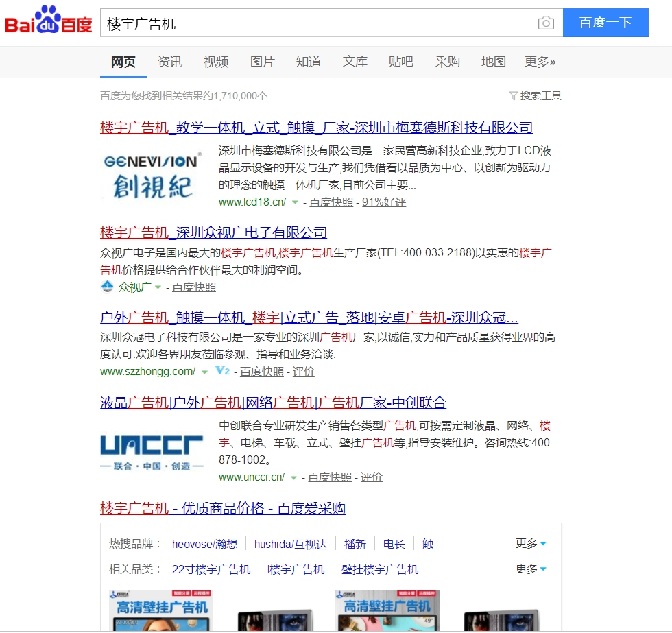This screenshot has height=633, width=672.
Task: Expand dropdown arrow next to www.szzhongg.com/
Action: pos(204,372)
